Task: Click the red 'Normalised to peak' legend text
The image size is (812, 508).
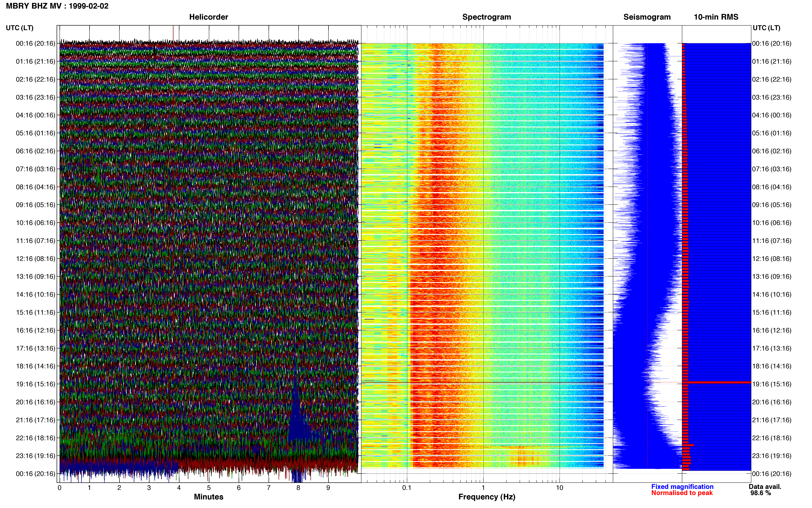Action: 682,493
